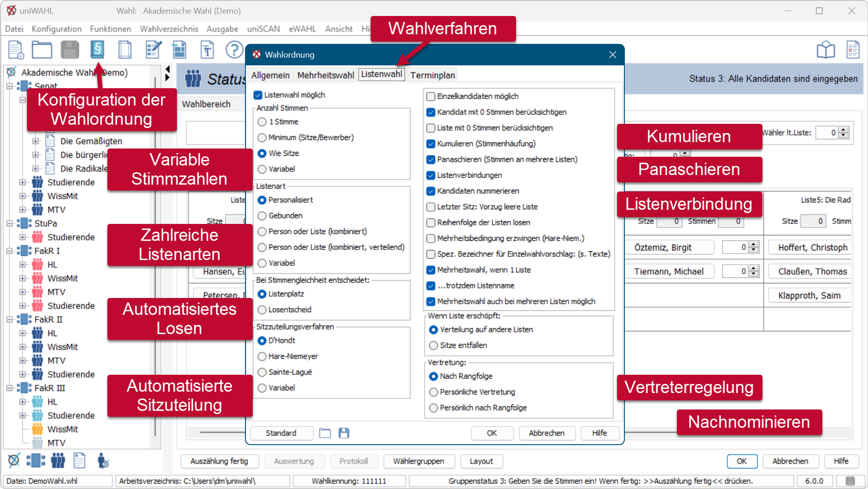The image size is (868, 489).
Task: Click Abbrechen in the Wahlordnung dialog
Action: [547, 433]
